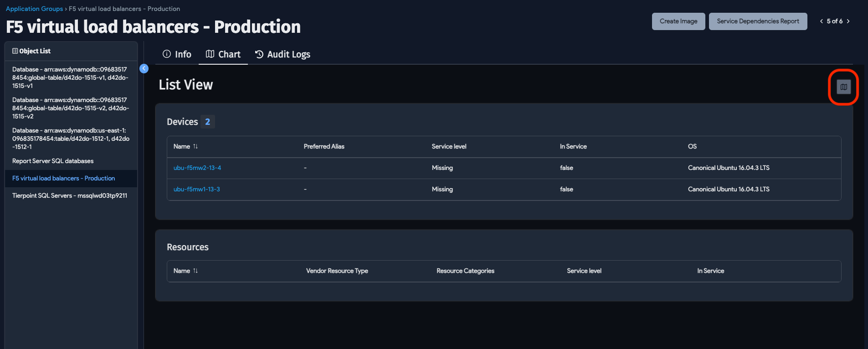The image size is (868, 349).
Task: Open the Info tab
Action: (177, 54)
